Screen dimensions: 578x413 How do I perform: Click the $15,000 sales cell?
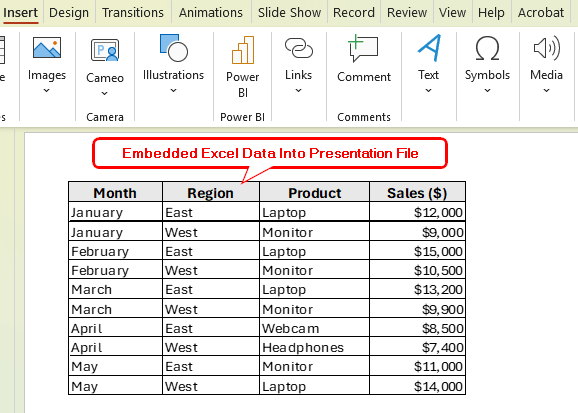[x=417, y=251]
